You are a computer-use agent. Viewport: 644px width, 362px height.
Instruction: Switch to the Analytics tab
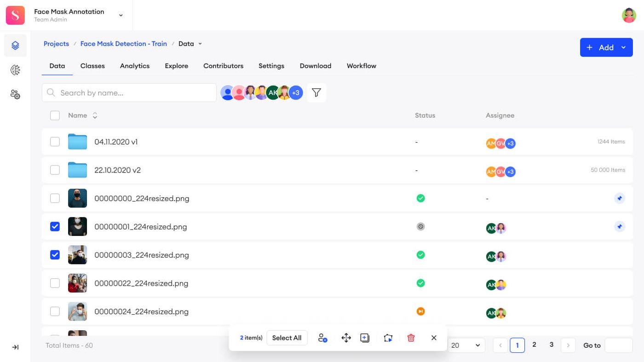pyautogui.click(x=135, y=66)
